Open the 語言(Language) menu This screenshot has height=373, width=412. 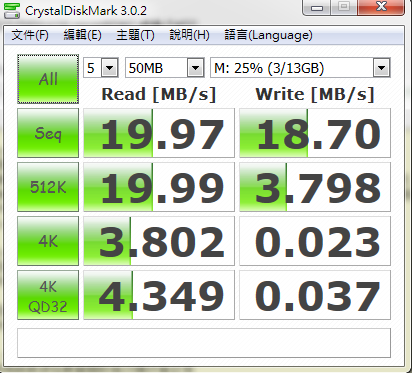[268, 35]
